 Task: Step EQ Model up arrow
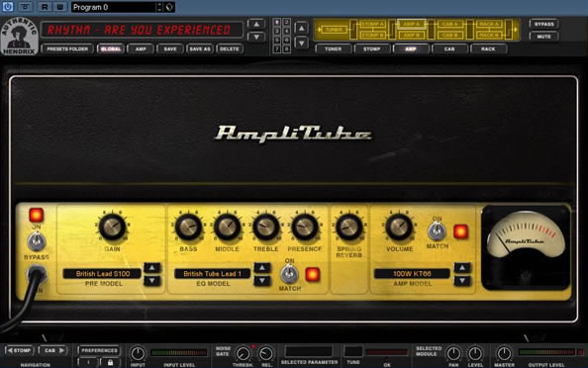tap(262, 268)
